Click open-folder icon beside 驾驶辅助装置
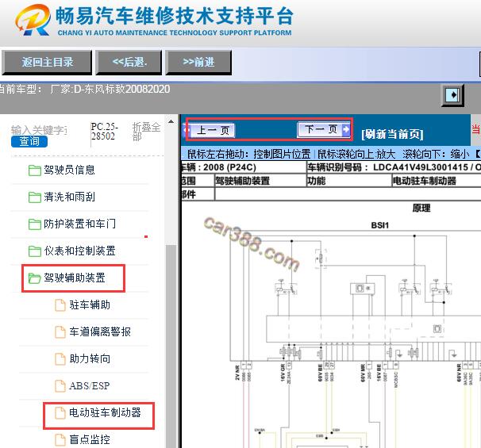Screen dimensions: 481x448 [x=35, y=278]
